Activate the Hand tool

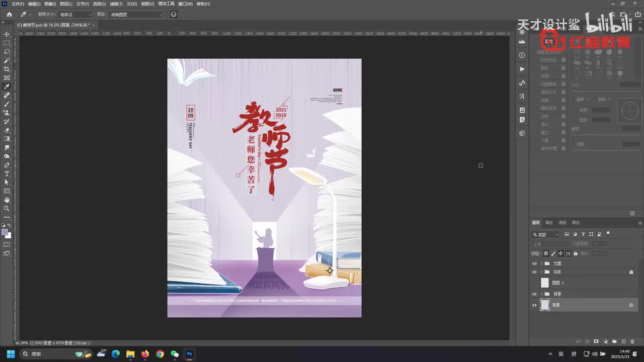coord(7,200)
